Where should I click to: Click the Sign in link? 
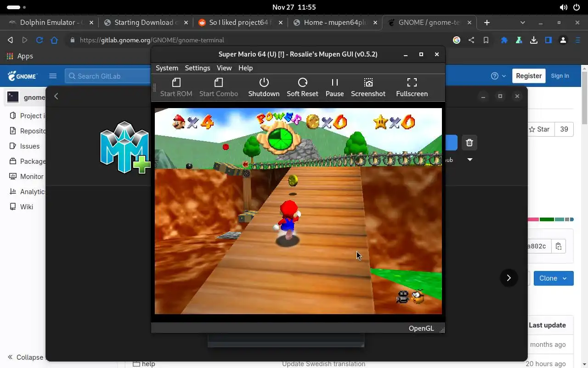click(560, 76)
